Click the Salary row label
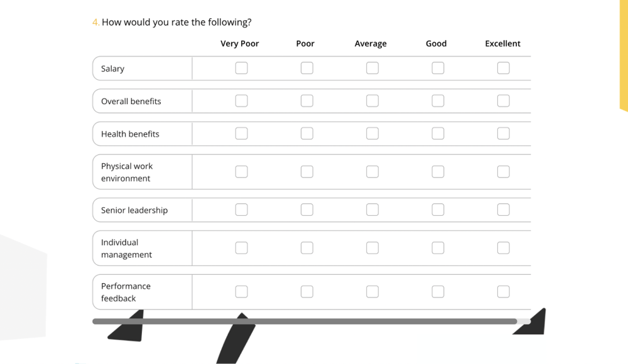Viewport: 628px width, 364px height. pyautogui.click(x=113, y=68)
